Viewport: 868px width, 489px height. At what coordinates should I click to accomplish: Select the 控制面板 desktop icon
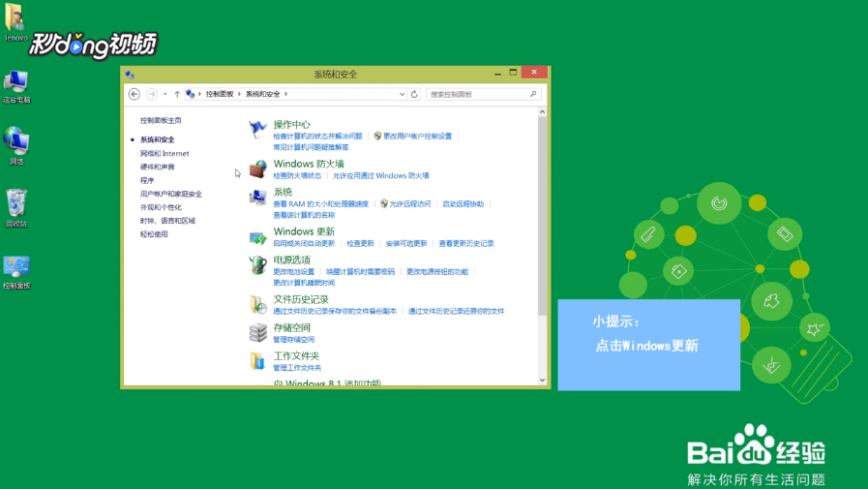point(16,272)
